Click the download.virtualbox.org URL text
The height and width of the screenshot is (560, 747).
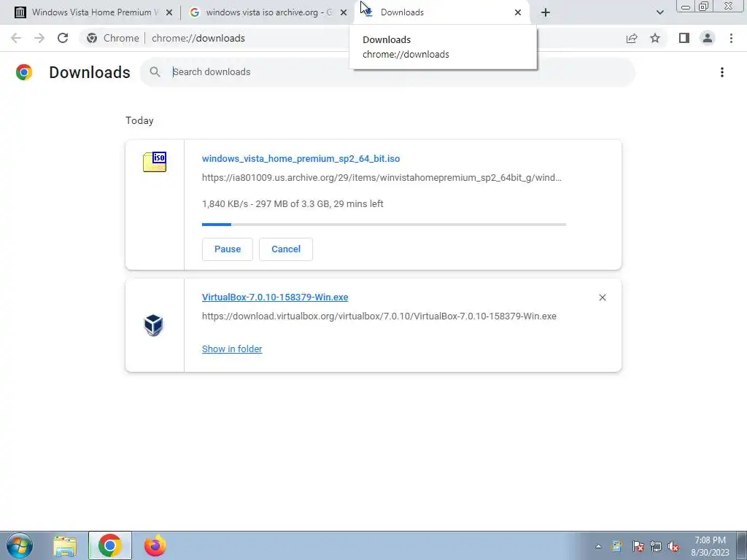pos(379,316)
